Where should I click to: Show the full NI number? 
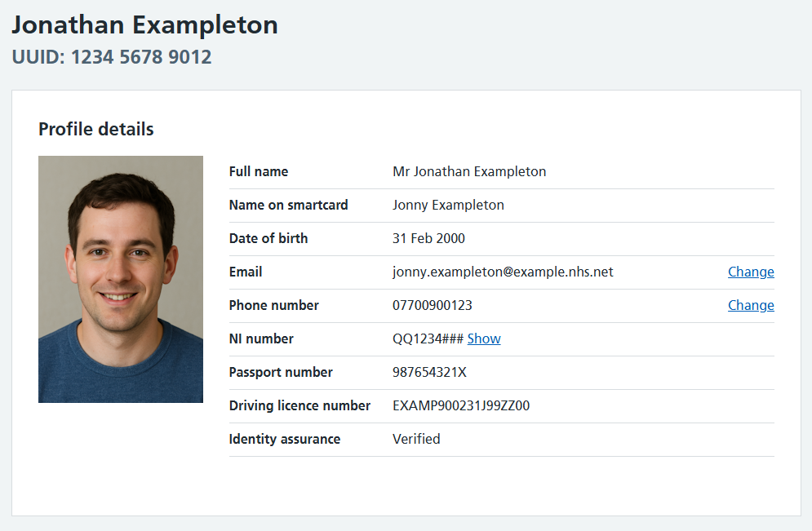(484, 339)
